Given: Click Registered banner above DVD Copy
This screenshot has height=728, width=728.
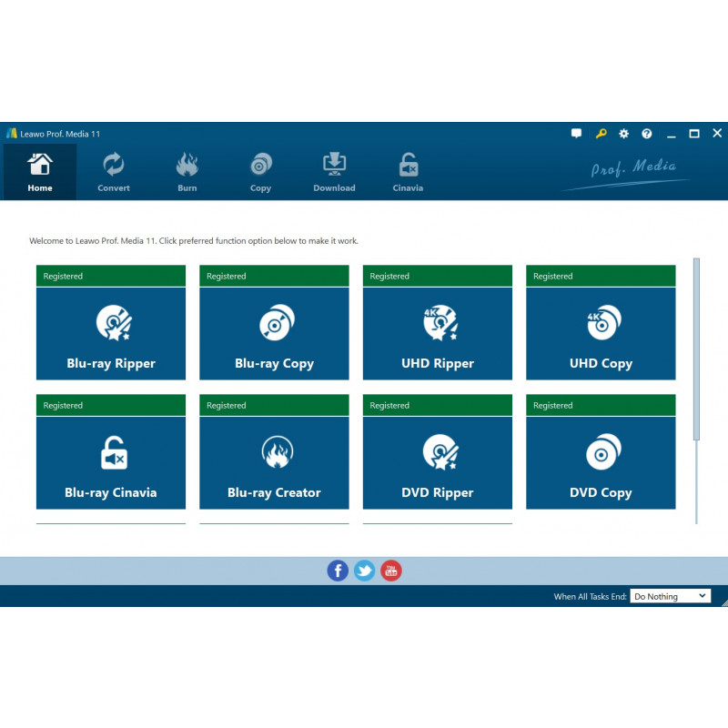Looking at the screenshot, I should coord(601,405).
